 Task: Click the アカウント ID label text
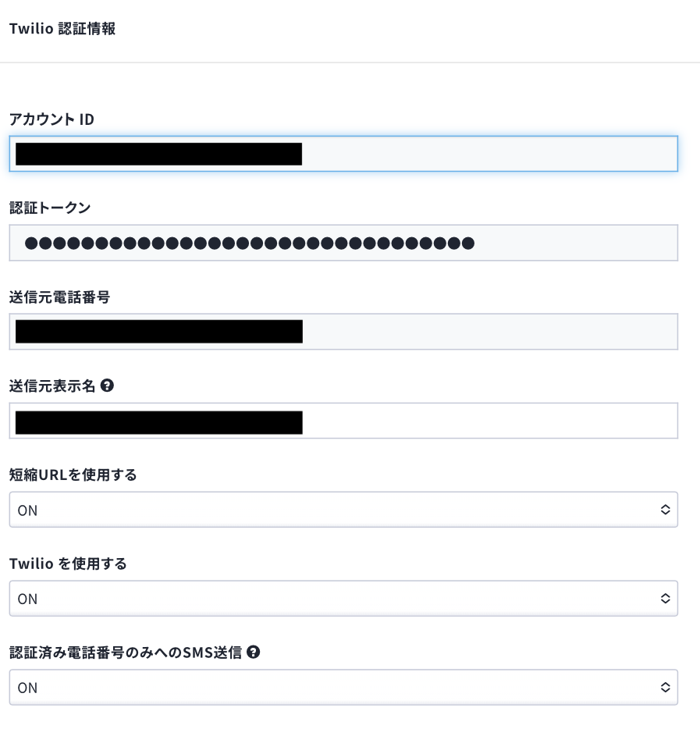(x=51, y=119)
